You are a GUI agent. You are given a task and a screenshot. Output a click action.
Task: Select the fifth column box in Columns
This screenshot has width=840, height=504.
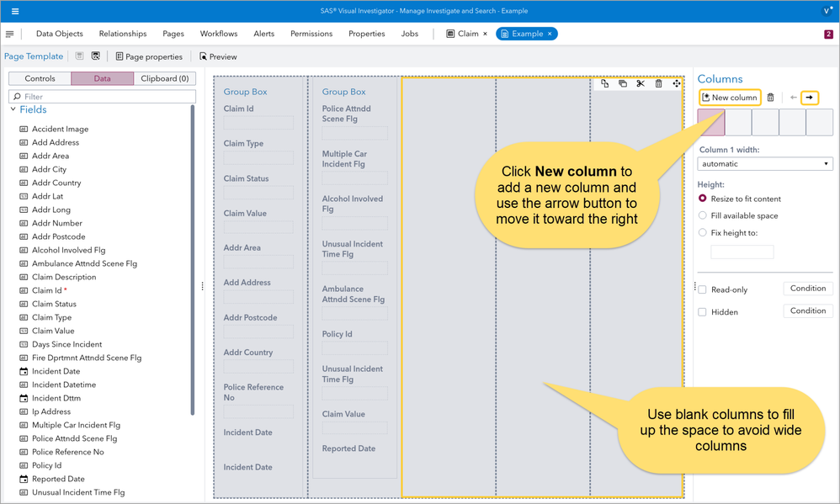pyautogui.click(x=820, y=122)
